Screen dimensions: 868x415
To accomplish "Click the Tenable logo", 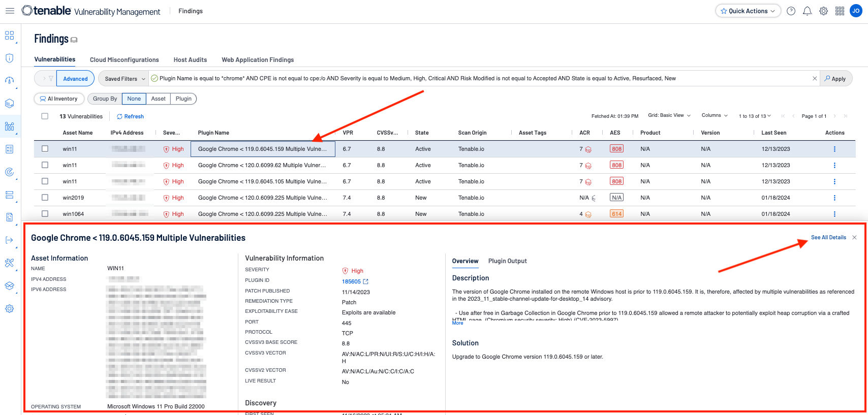I will (46, 11).
